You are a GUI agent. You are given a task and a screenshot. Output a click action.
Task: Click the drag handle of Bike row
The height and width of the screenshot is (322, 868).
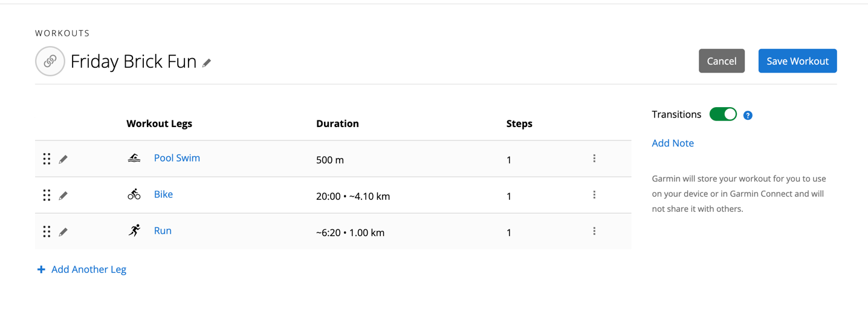pyautogui.click(x=47, y=195)
